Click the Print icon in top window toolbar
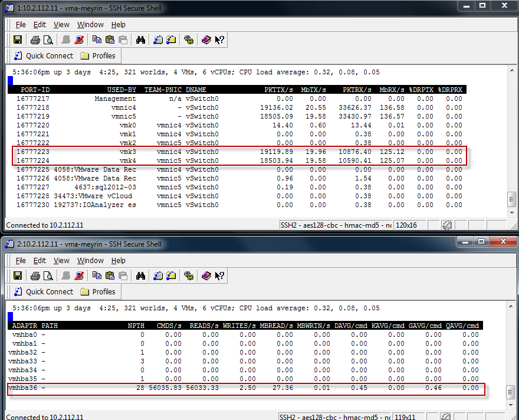The image size is (519, 420). (35, 40)
